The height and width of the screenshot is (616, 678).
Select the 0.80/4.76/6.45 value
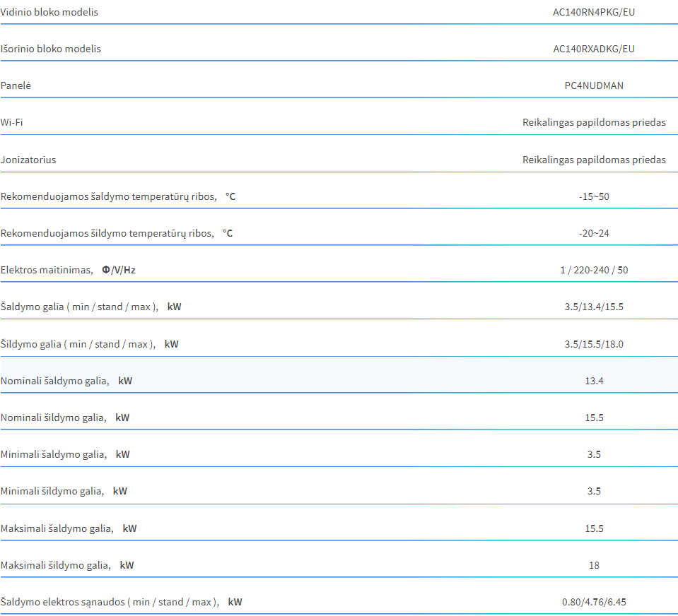(x=594, y=602)
